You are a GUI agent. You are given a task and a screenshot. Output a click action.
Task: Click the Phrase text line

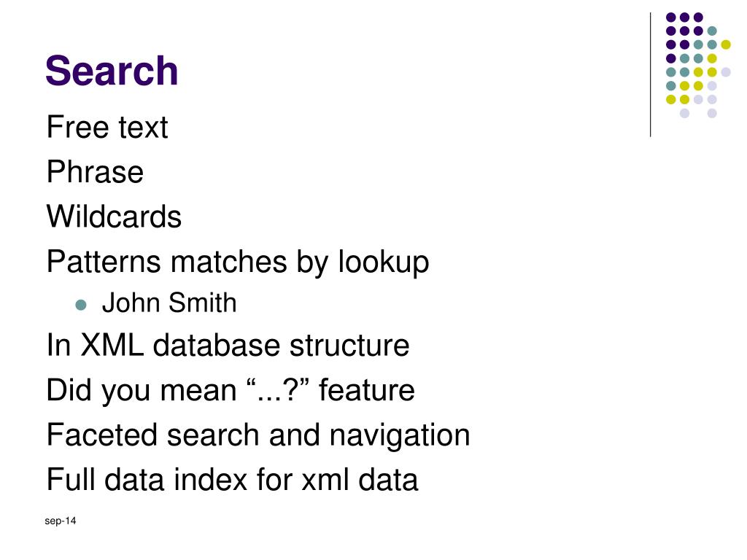click(x=95, y=172)
